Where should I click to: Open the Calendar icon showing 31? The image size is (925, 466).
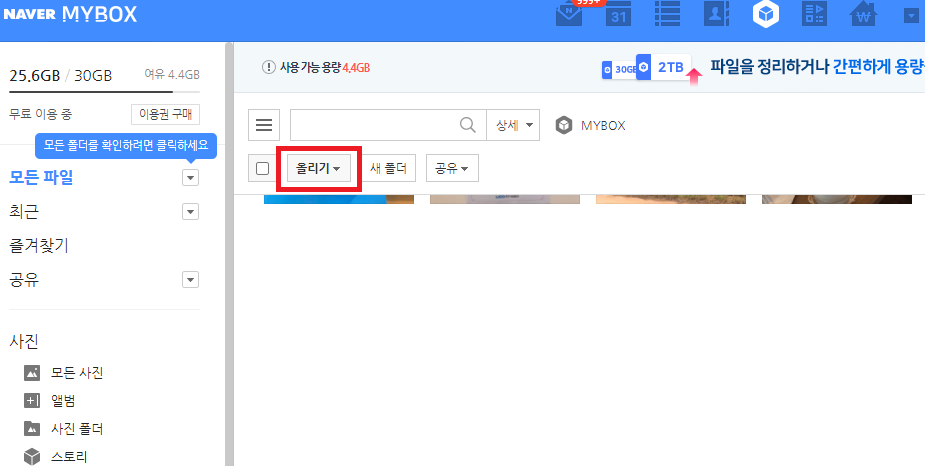coord(618,14)
